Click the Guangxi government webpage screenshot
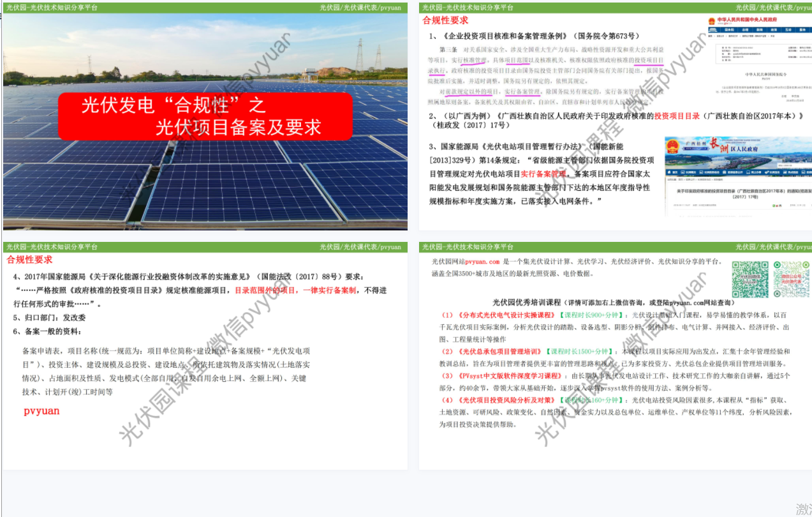This screenshot has height=517, width=812. 738,176
